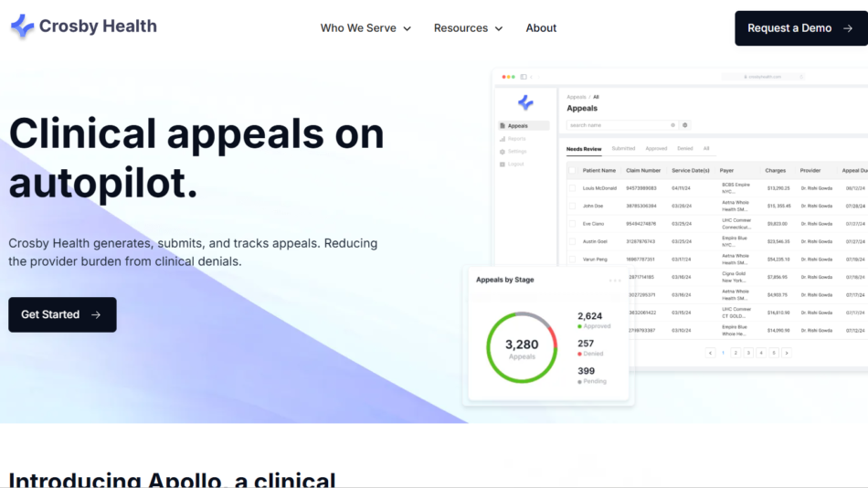
Task: Click the Appeals document icon in dashboard sidebar
Action: click(503, 126)
